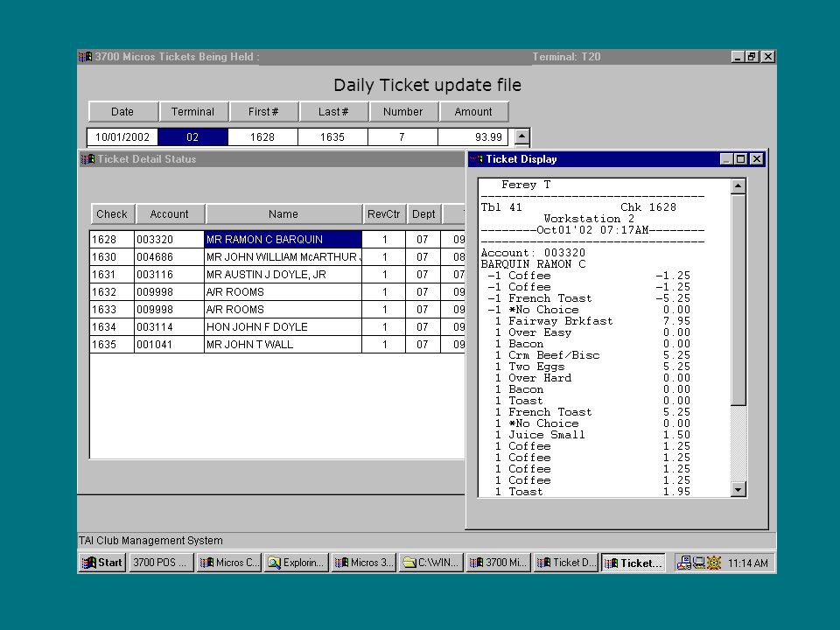Open the Windows Start menu

[101, 563]
